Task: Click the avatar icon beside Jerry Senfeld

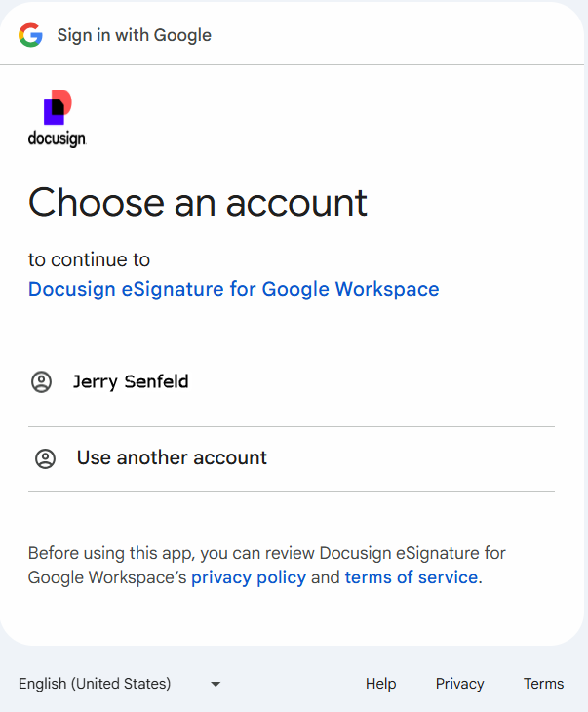Action: coord(41,382)
